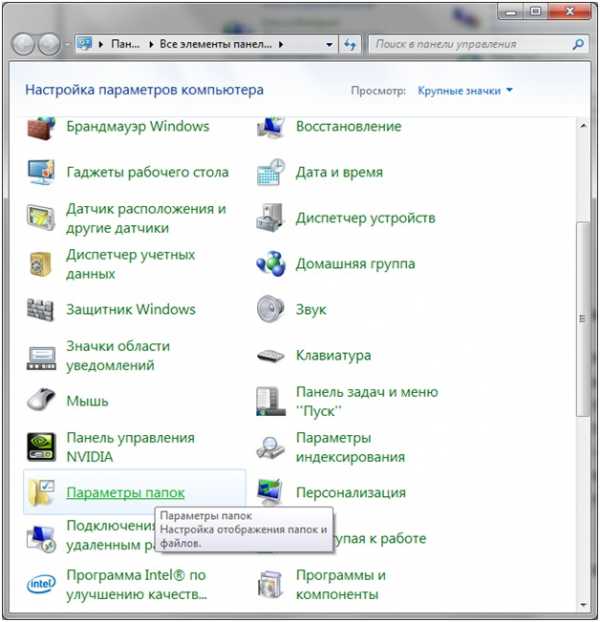Open the Панель управления NVIDIA icon
Screen dimensions: 600x622
tap(41, 447)
